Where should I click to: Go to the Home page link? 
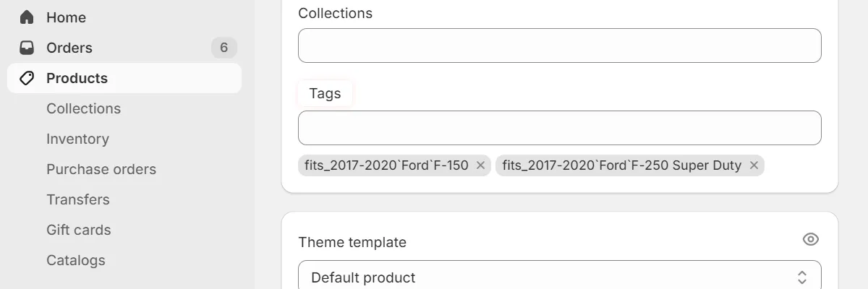click(x=66, y=17)
